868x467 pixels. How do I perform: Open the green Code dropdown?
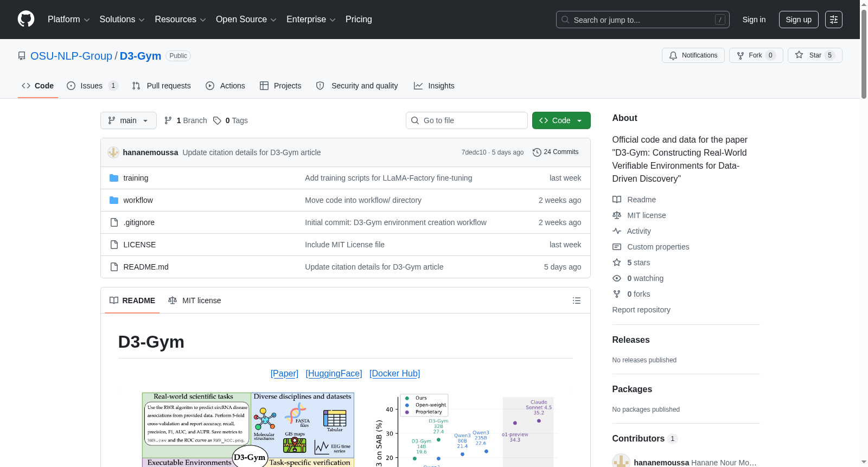coord(561,120)
